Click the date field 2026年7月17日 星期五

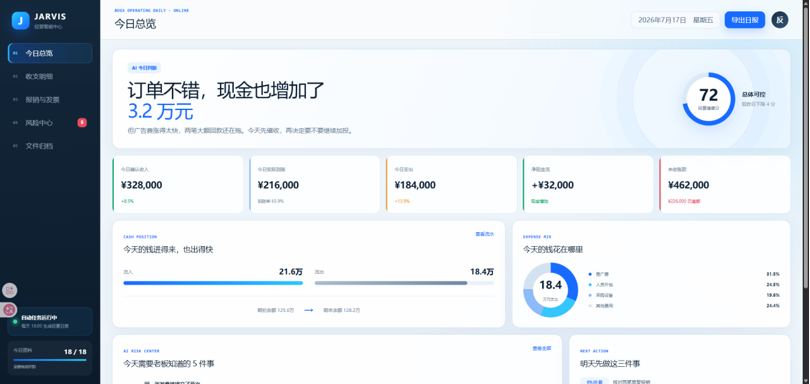pos(675,20)
